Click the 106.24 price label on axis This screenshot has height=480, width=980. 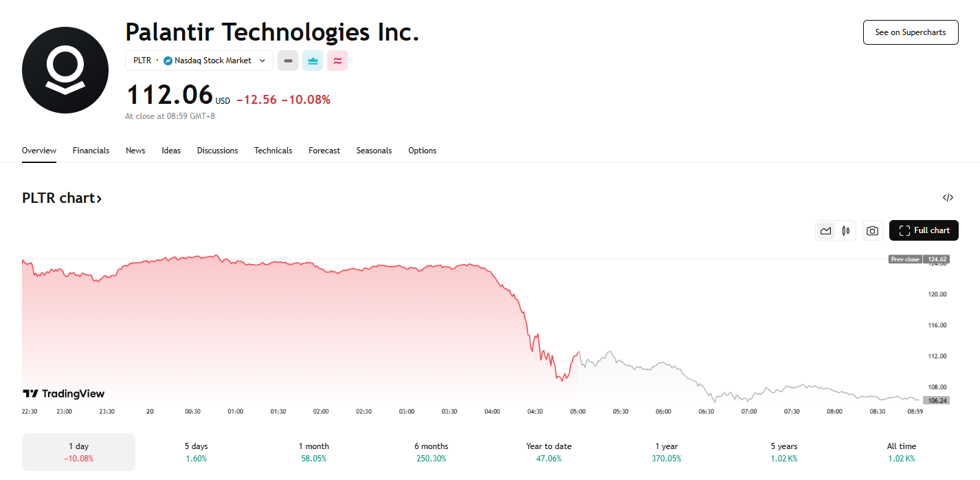click(937, 400)
